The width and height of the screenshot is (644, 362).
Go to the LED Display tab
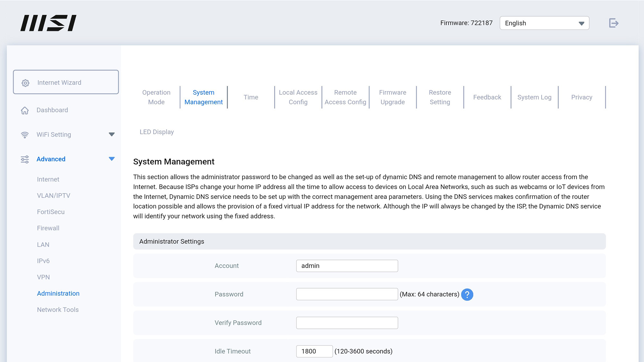(156, 132)
